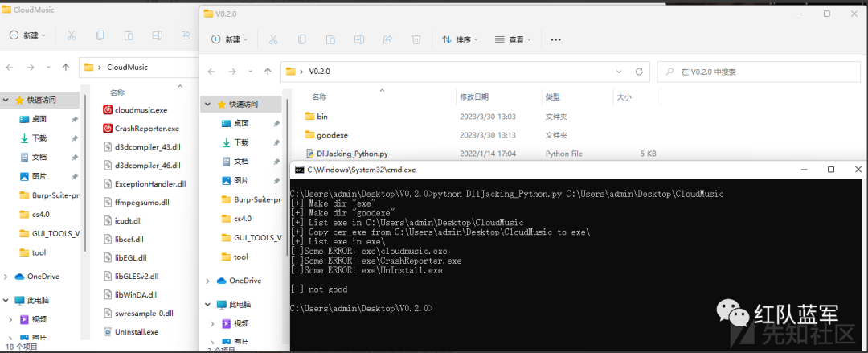868x353 pixels.
Task: Click Cut icon in V0.2.0 toolbar
Action: pos(273,39)
